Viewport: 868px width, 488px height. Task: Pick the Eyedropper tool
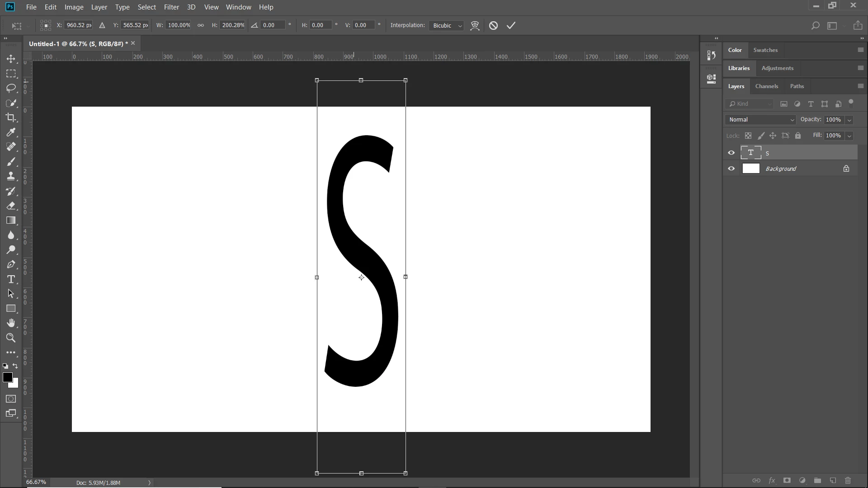point(11,132)
